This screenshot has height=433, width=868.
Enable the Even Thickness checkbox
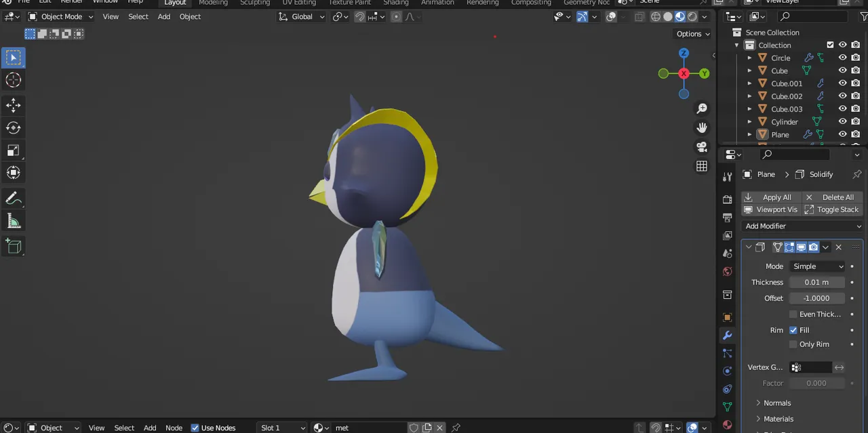pyautogui.click(x=793, y=314)
